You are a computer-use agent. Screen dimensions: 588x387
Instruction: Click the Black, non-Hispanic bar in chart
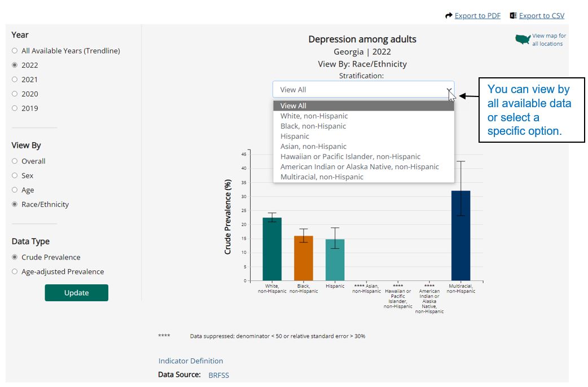pyautogui.click(x=303, y=257)
